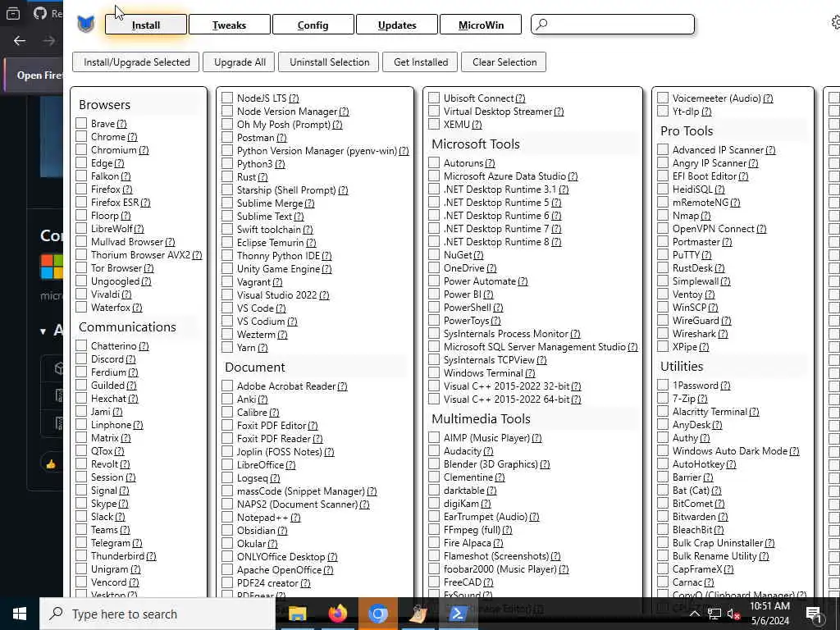Open the Updates tab
Image resolution: width=840 pixels, height=630 pixels.
click(x=397, y=25)
